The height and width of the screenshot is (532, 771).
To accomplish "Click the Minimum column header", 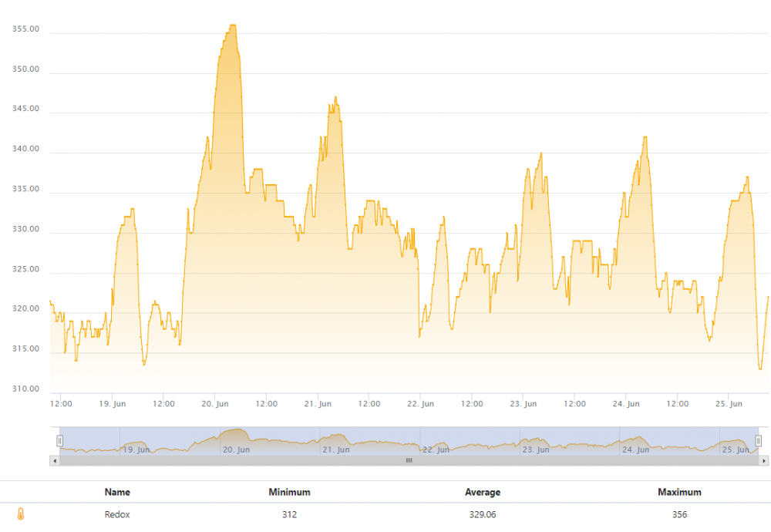I will point(289,492).
